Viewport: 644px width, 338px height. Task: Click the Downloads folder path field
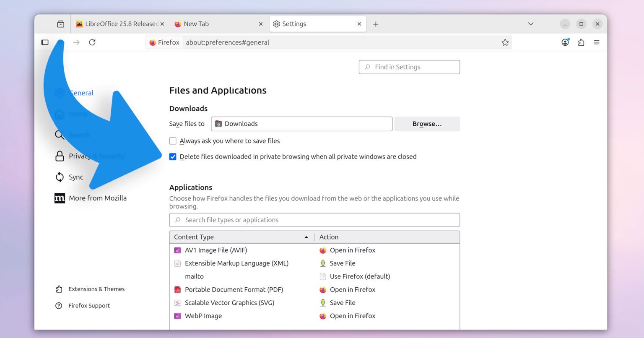pos(302,124)
